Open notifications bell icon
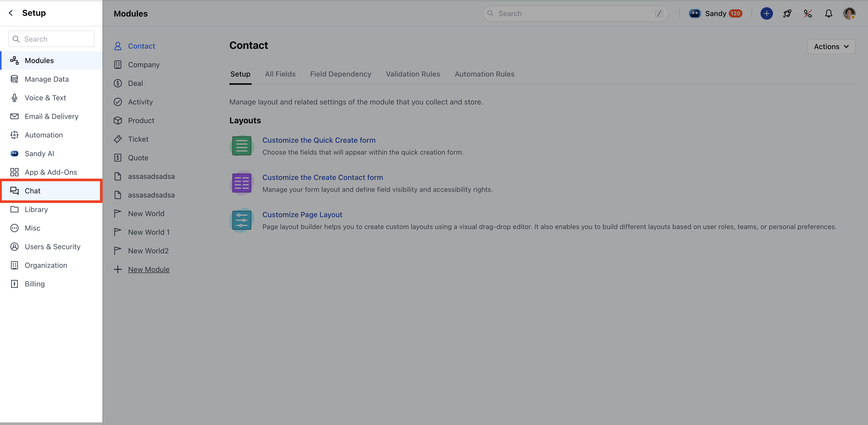Viewport: 868px width, 425px height. [828, 13]
